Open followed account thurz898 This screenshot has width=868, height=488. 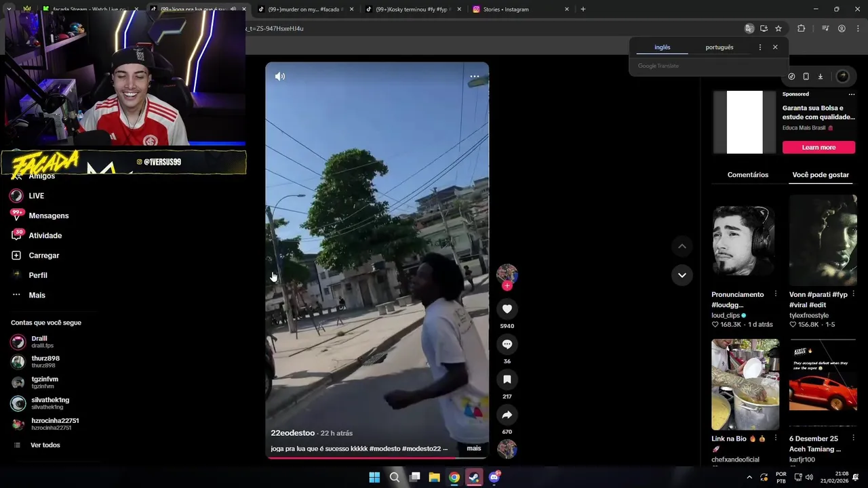click(35, 361)
